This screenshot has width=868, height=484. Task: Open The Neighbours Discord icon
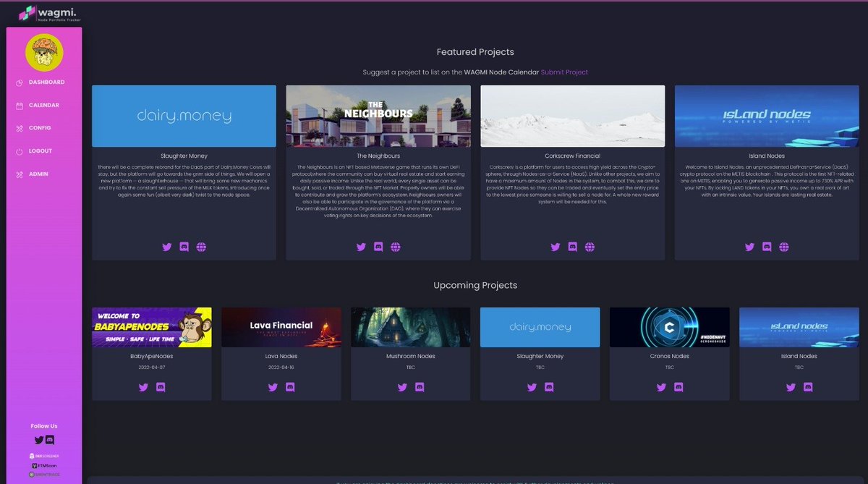pos(378,247)
